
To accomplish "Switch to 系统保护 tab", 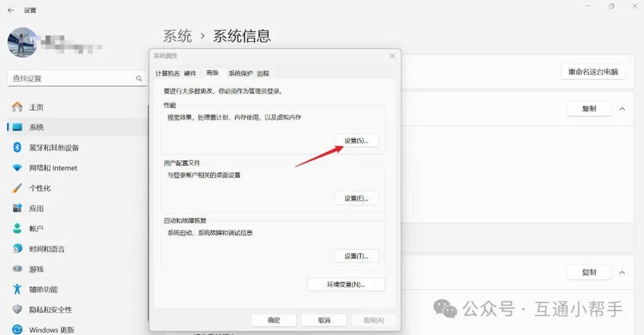I will 241,73.
